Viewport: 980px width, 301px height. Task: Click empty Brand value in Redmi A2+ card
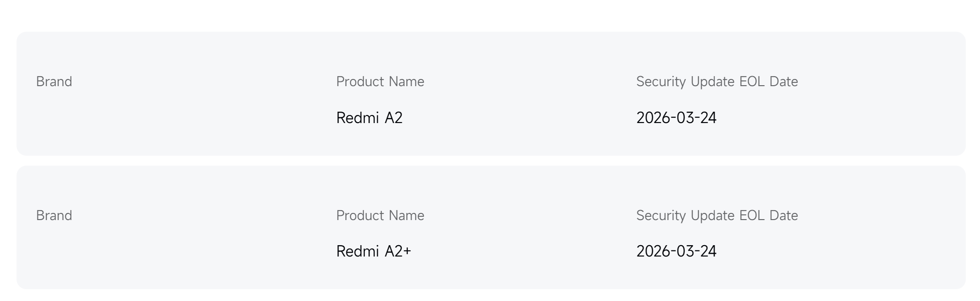click(54, 251)
